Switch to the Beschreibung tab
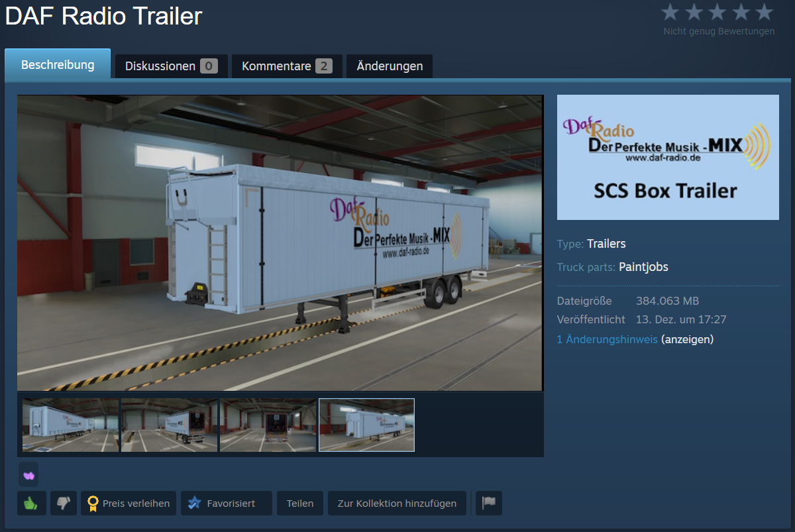The image size is (795, 532). coord(58,65)
